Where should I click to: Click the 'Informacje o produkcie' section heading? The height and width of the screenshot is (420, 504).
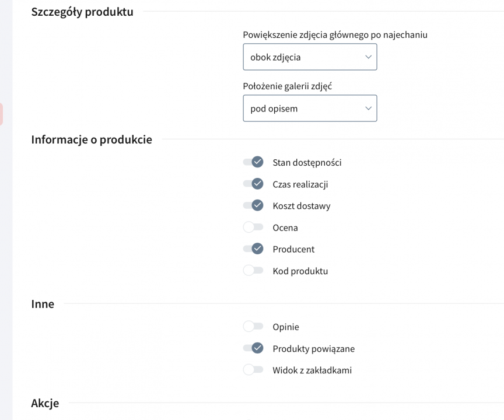92,139
